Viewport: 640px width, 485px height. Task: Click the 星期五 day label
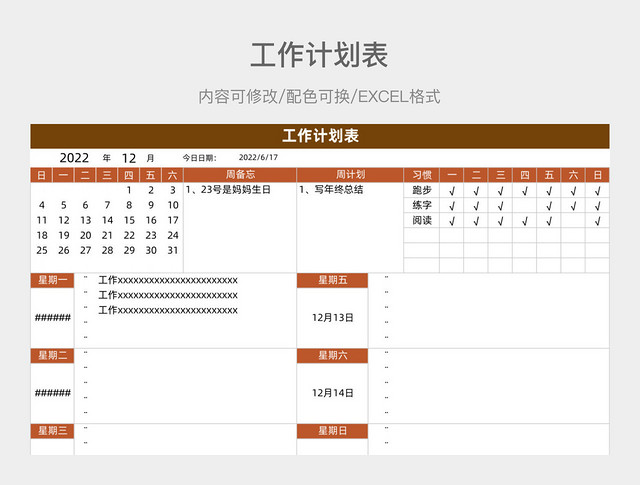(x=332, y=280)
